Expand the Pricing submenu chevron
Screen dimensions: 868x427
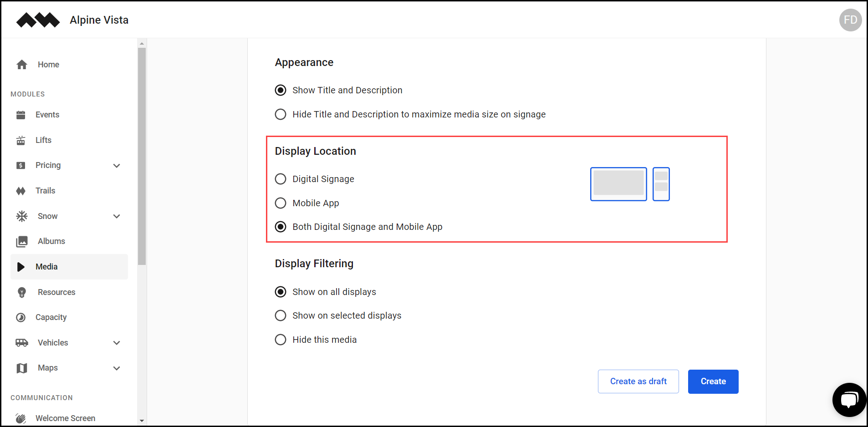[x=117, y=166]
